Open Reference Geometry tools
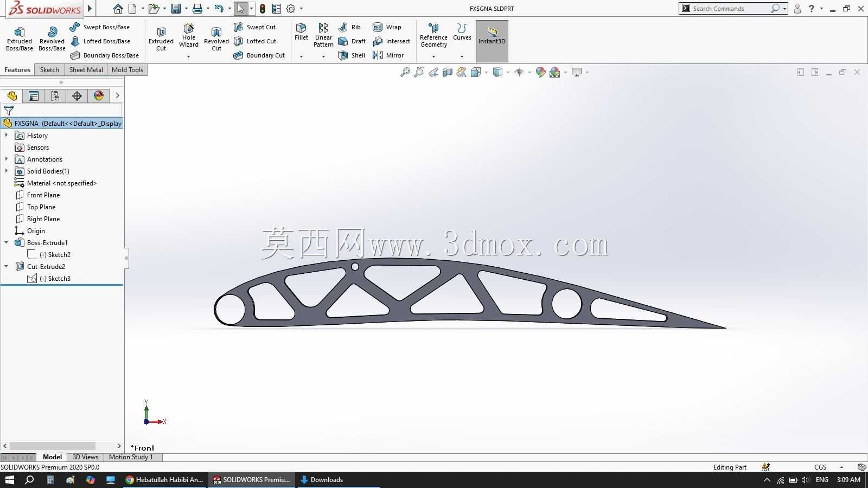 click(x=433, y=35)
